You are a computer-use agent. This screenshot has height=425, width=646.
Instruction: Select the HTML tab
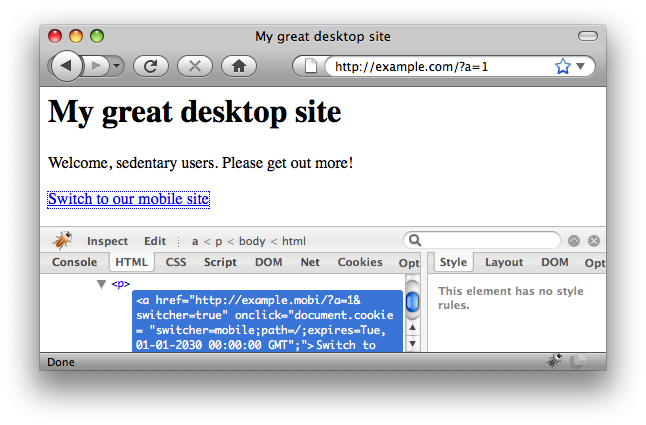click(131, 262)
